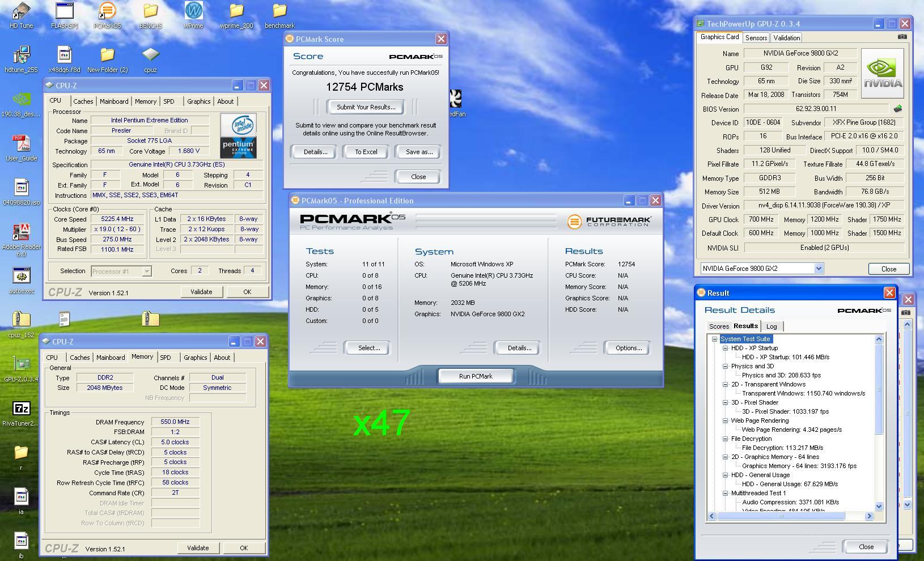This screenshot has height=561, width=924.
Task: Click scroll-down arrow in Result tree
Action: pos(879,506)
